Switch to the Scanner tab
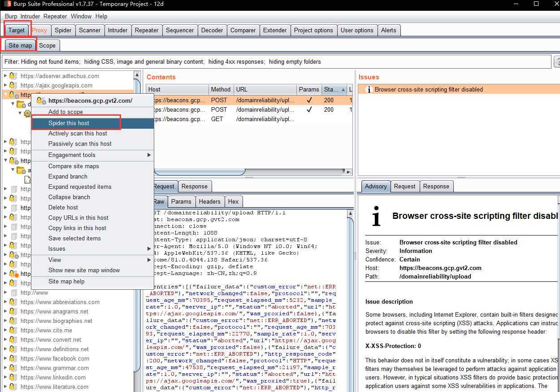The image size is (560, 392). tap(90, 30)
